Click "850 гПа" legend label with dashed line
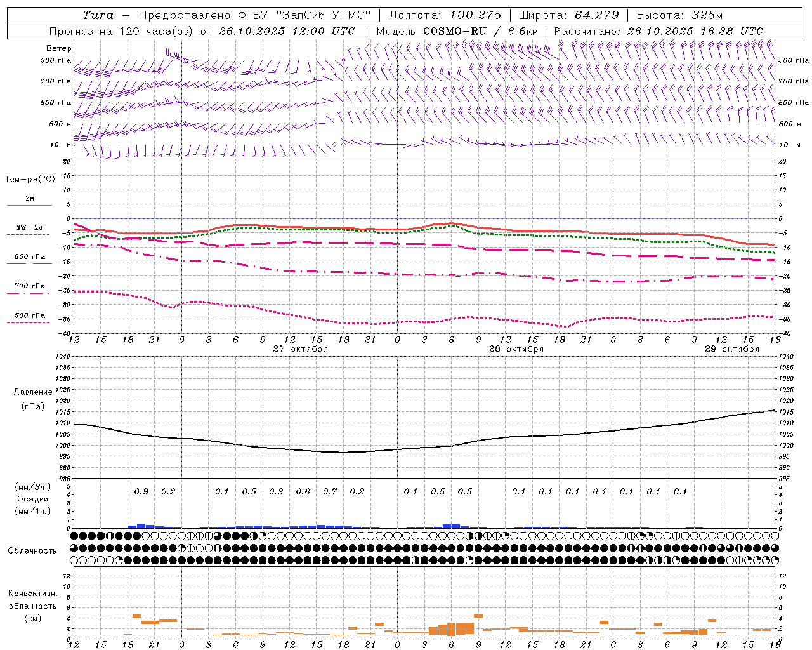The image size is (812, 650). click(29, 257)
